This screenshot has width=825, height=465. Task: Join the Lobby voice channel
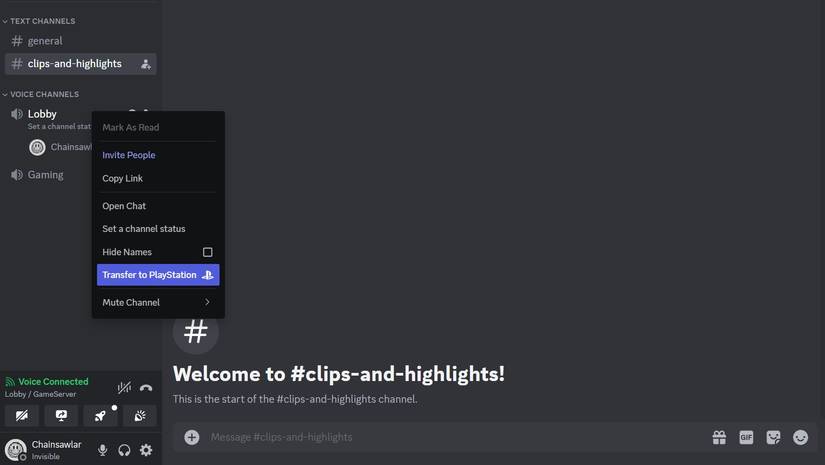42,114
